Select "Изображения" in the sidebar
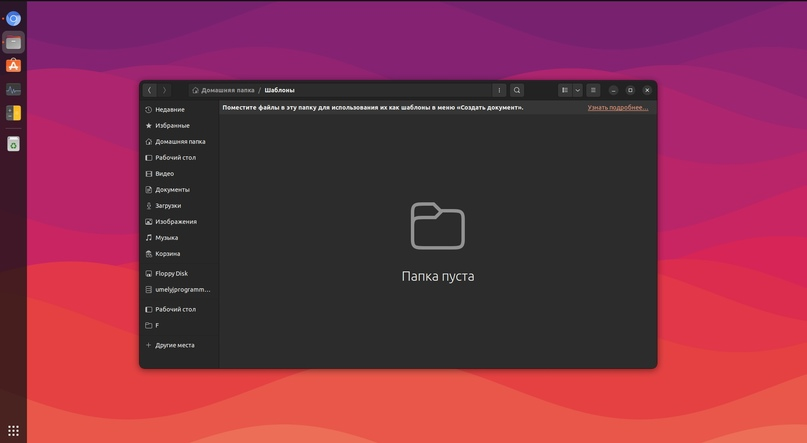This screenshot has width=807, height=443. click(x=175, y=222)
